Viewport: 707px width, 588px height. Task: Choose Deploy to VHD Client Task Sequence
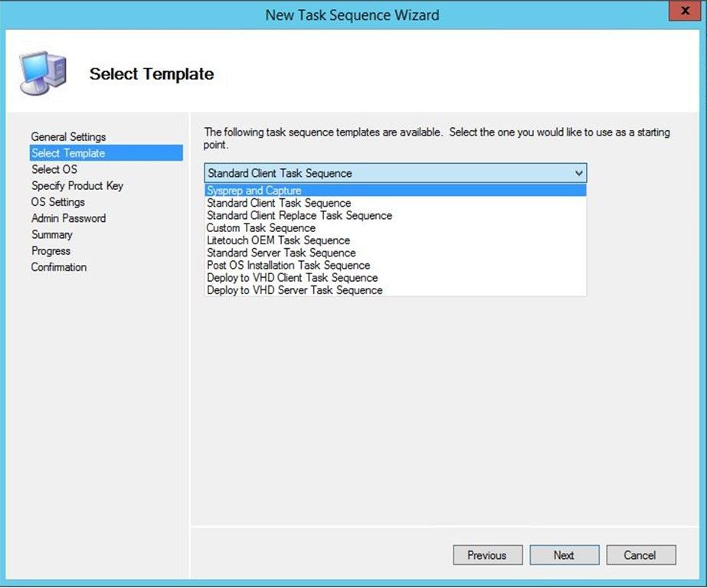(395, 278)
